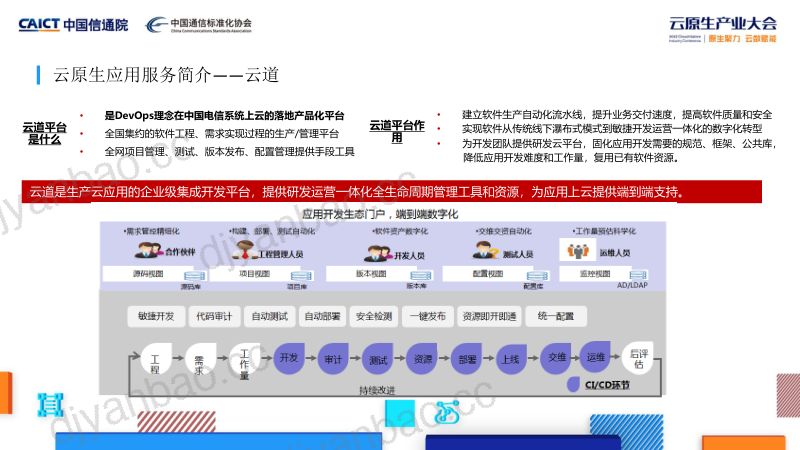Viewport: 800px width, 450px height.
Task: Click the 应用开发生态门户 subtitle
Action: (x=380, y=214)
